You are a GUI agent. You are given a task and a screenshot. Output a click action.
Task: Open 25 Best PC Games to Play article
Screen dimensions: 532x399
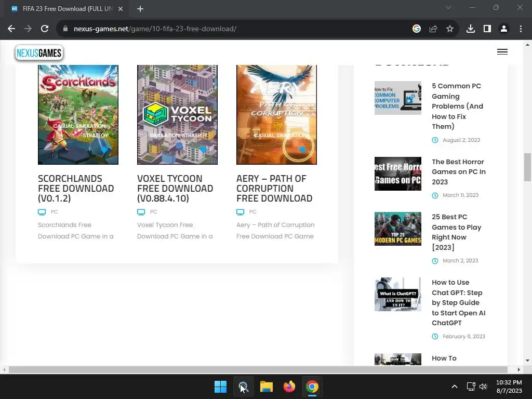(457, 232)
